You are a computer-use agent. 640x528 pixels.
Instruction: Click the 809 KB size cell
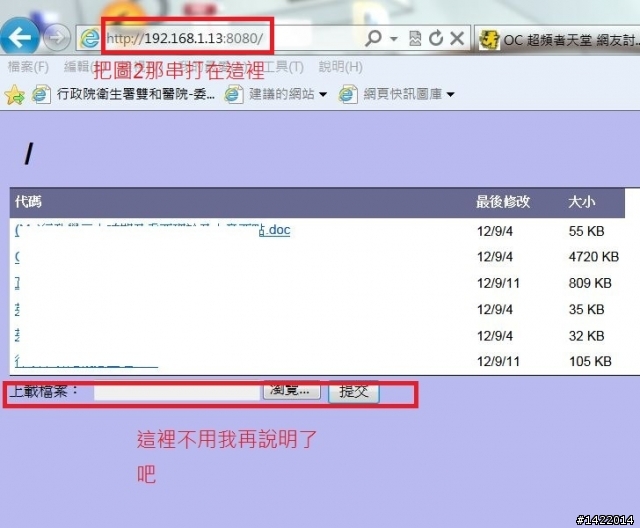(590, 283)
